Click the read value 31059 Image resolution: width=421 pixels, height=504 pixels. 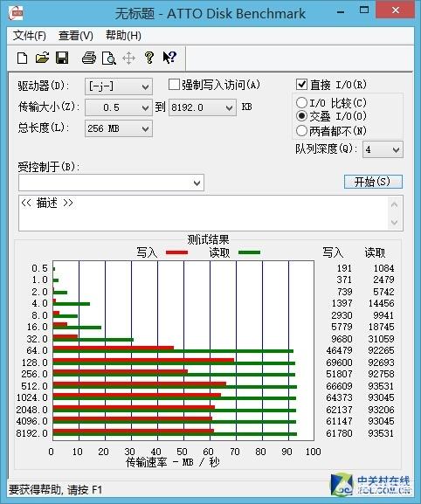pyautogui.click(x=381, y=339)
